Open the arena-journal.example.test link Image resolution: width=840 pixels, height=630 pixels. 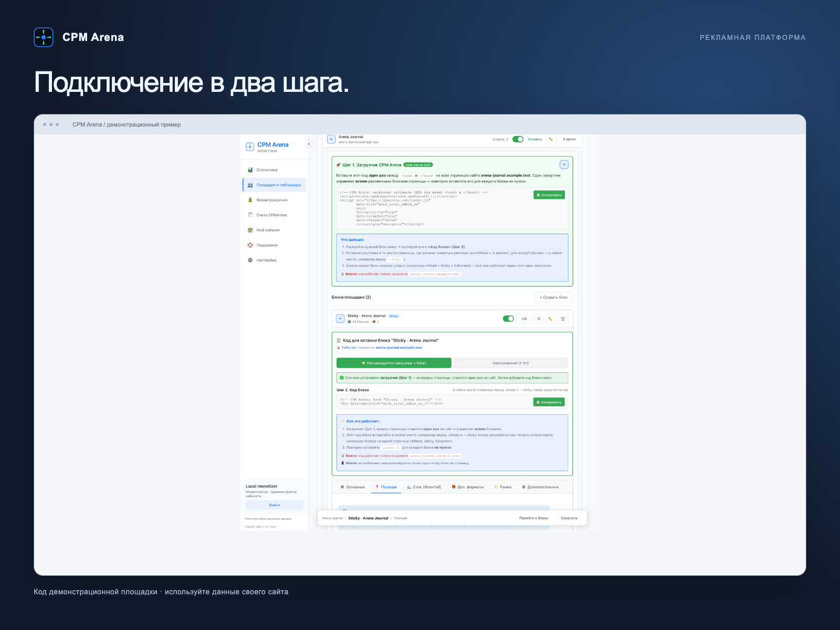point(399,348)
